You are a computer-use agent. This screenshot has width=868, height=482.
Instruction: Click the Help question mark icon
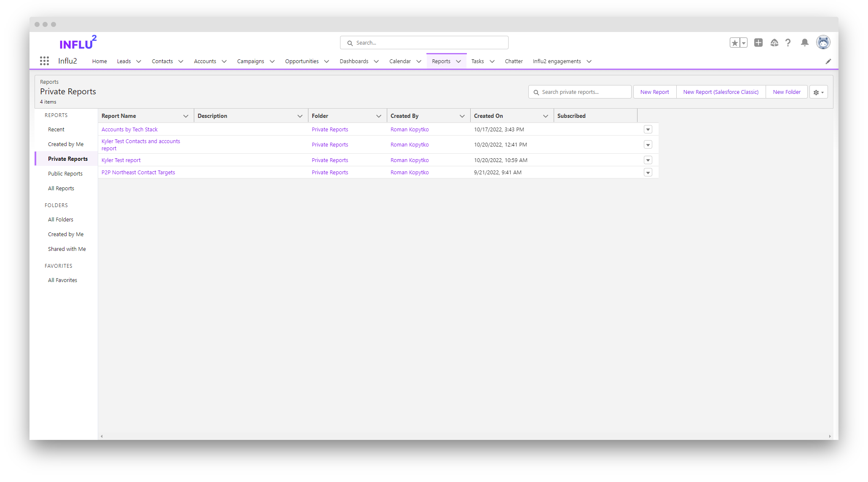pyautogui.click(x=788, y=43)
